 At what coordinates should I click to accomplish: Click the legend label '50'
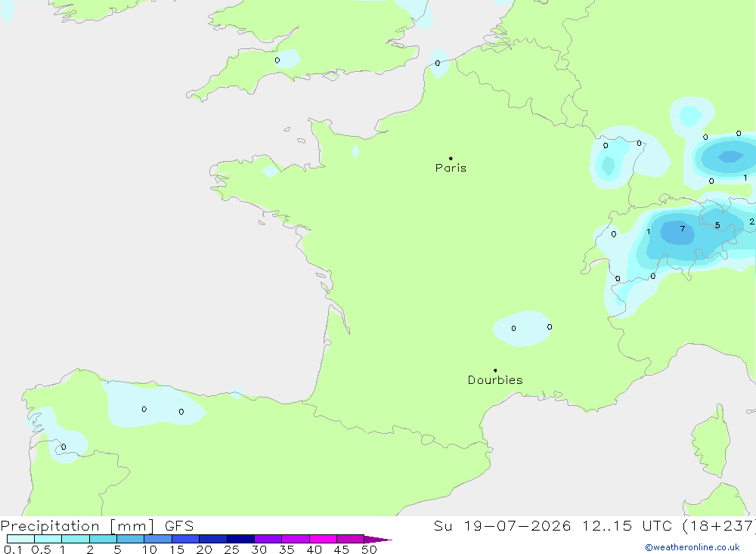click(x=369, y=549)
